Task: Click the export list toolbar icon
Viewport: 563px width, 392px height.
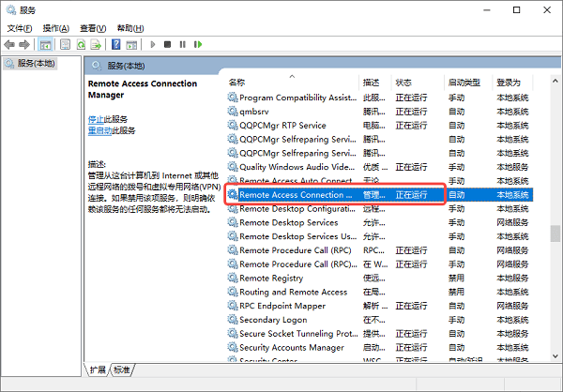Action: tap(96, 44)
